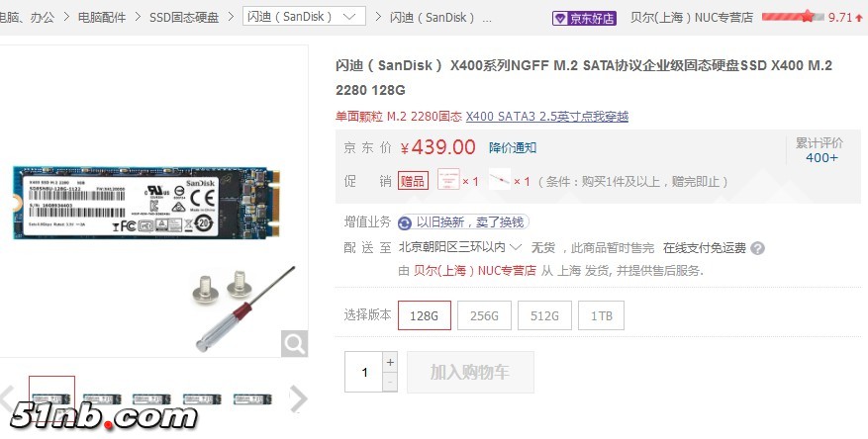Open the SSD固态硬盘 breadcrumb category

pyautogui.click(x=184, y=17)
